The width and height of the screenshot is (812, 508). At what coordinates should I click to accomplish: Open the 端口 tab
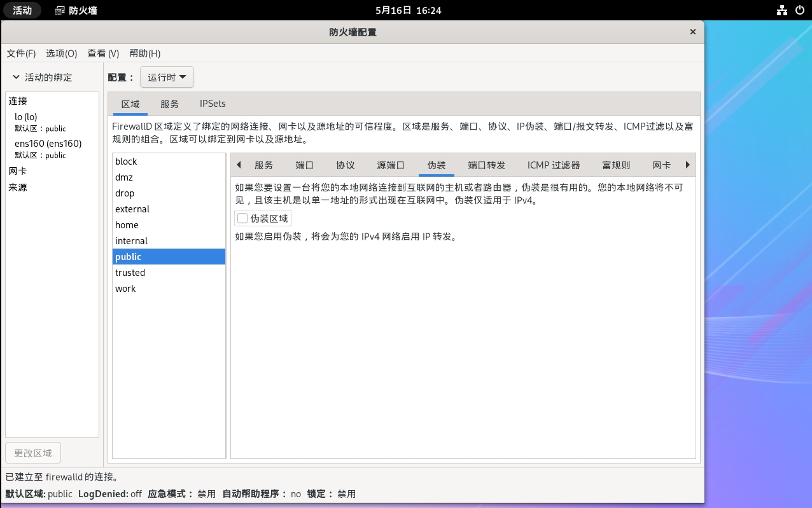click(304, 165)
